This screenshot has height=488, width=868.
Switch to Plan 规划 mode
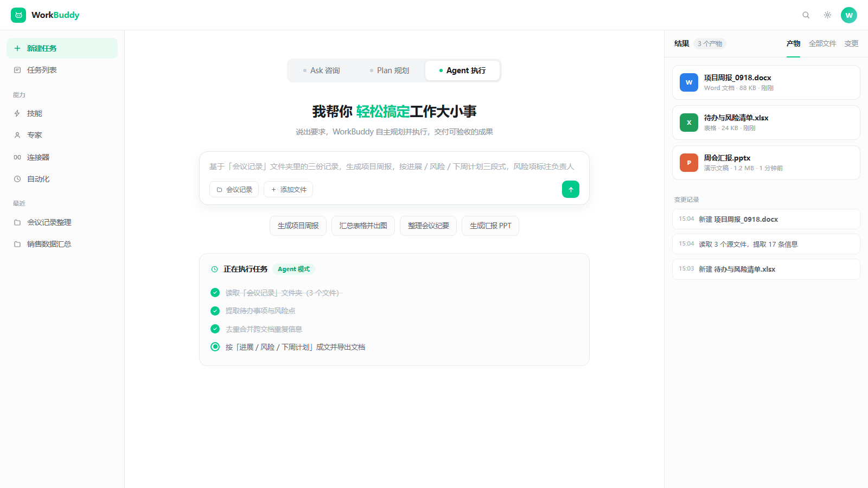tap(390, 70)
